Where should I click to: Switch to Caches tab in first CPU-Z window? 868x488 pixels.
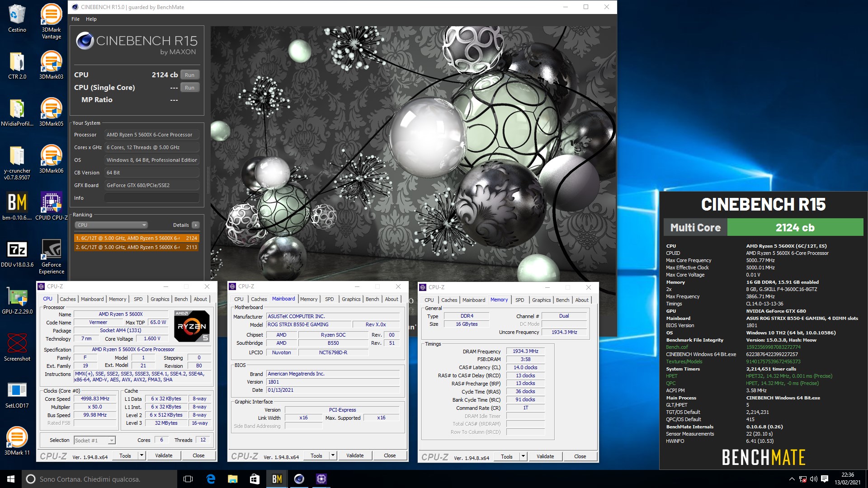pos(68,299)
